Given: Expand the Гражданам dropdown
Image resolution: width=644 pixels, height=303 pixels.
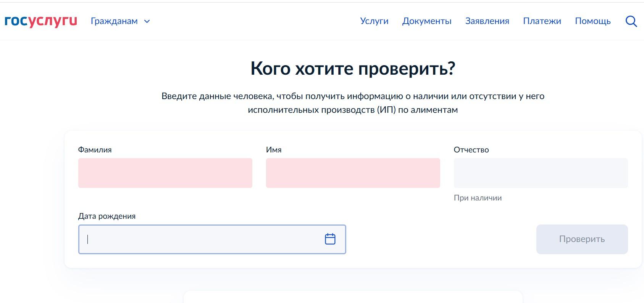Looking at the screenshot, I should (120, 21).
